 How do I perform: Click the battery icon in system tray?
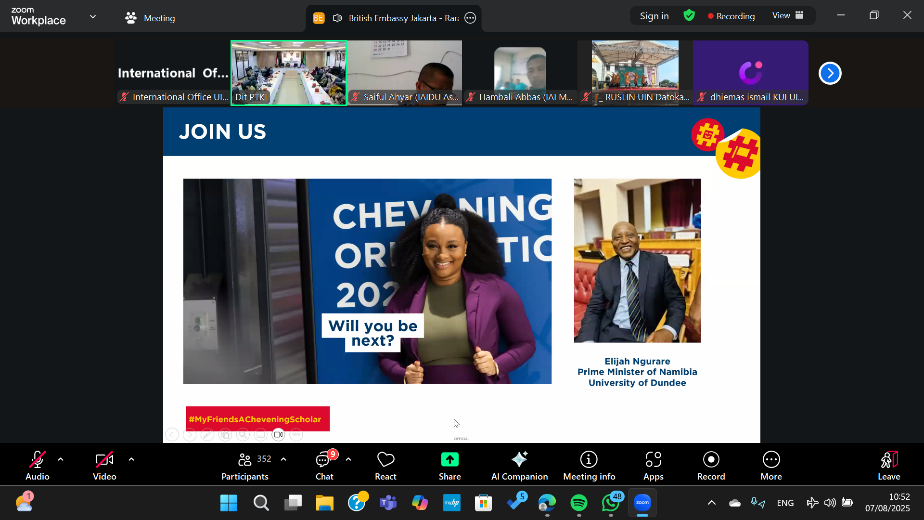(847, 503)
